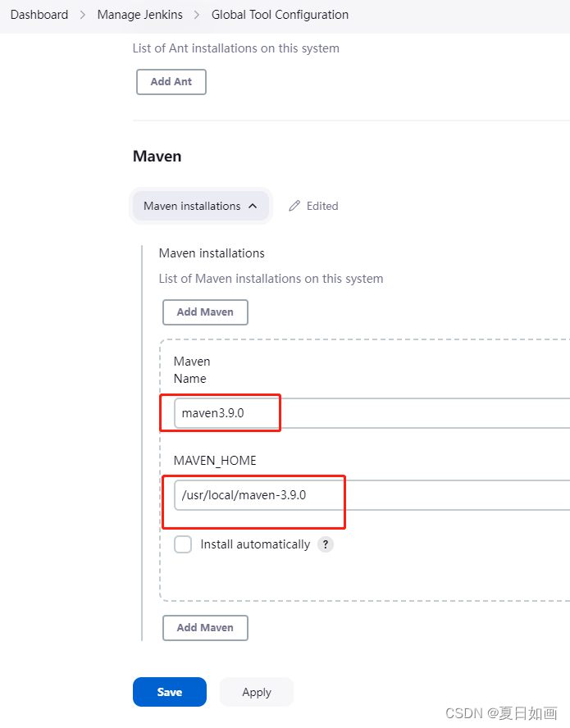This screenshot has width=570, height=728.
Task: Click the Maven installations expander button
Action: pyautogui.click(x=201, y=206)
